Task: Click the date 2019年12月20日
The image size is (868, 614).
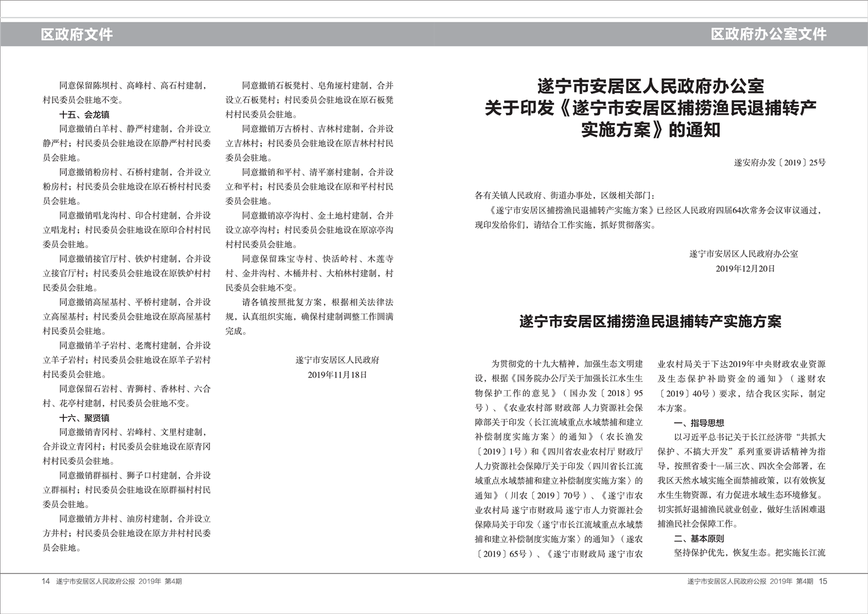Action: click(745, 269)
